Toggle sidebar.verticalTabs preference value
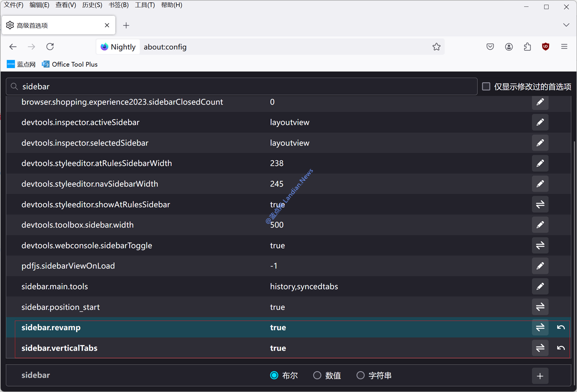The width and height of the screenshot is (577, 392). tap(540, 348)
